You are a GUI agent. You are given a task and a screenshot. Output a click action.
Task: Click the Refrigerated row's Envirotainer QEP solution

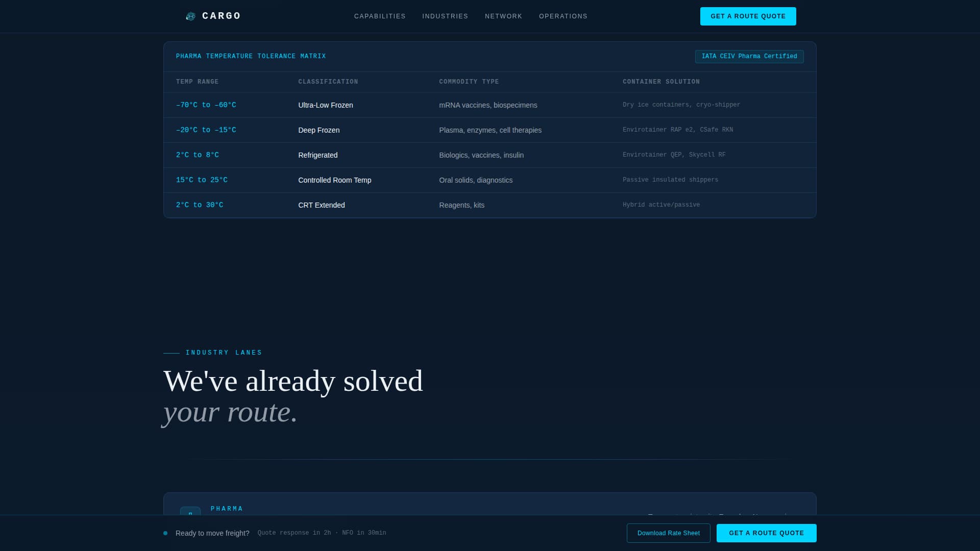pyautogui.click(x=674, y=155)
